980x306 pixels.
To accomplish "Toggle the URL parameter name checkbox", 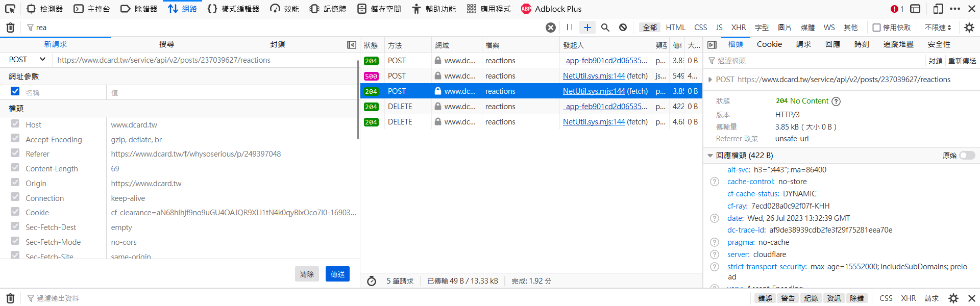I will [15, 91].
